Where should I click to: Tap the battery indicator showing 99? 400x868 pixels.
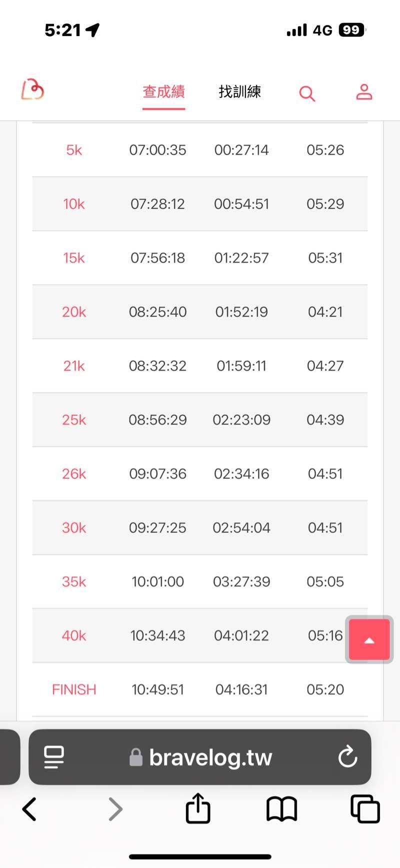coord(351,31)
